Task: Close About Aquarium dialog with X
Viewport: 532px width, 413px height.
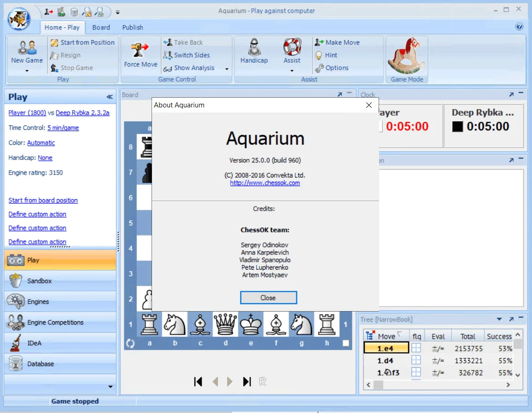Action: click(x=369, y=105)
